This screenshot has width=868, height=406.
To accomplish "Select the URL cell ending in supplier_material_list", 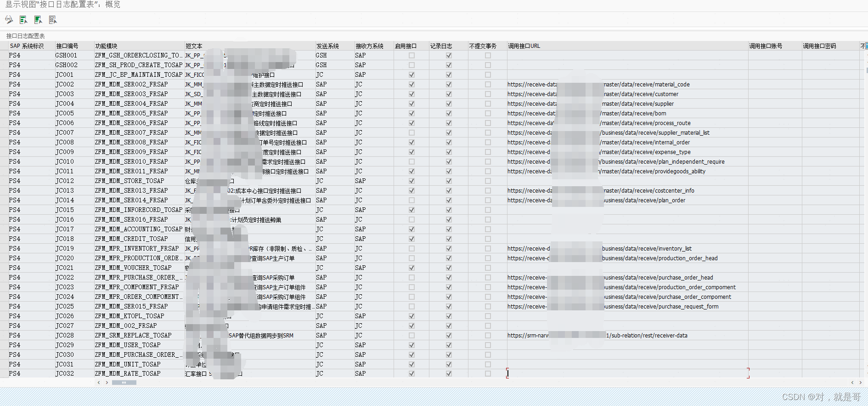I will (x=627, y=132).
